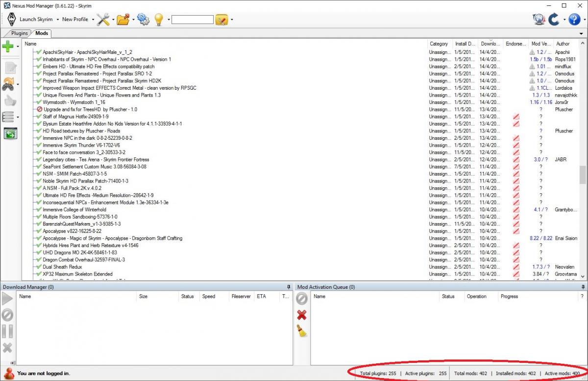This screenshot has width=588, height=381.
Task: Expand the folder icon dropdown arrow
Action: 133,20
